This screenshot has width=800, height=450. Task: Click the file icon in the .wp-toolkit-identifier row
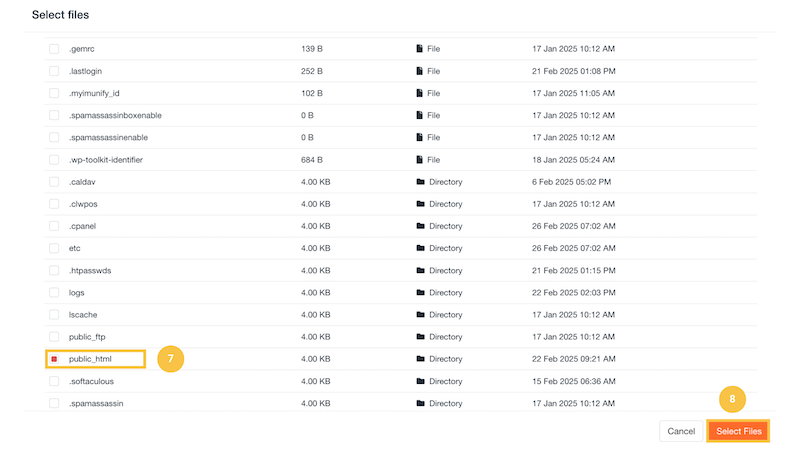[x=421, y=160]
